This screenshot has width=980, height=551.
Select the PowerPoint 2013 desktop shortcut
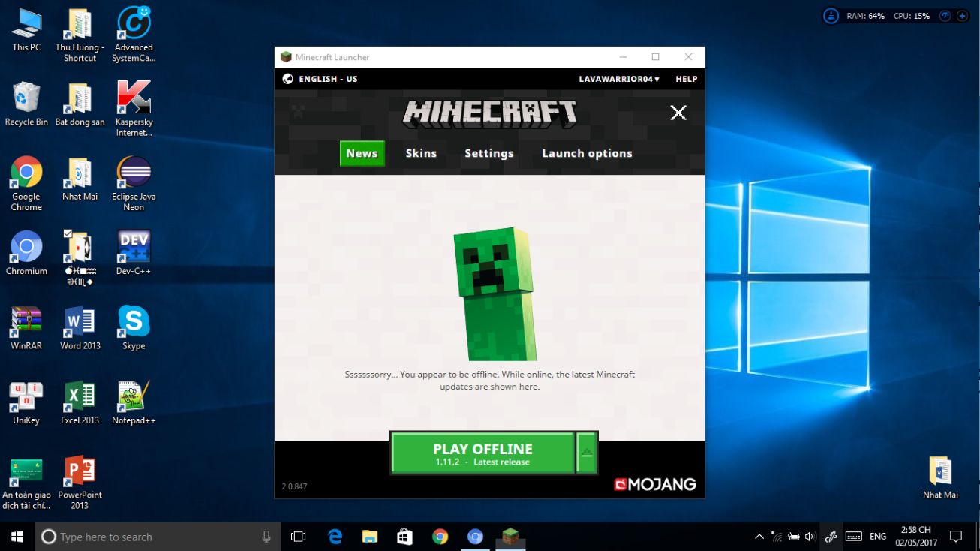(x=80, y=483)
